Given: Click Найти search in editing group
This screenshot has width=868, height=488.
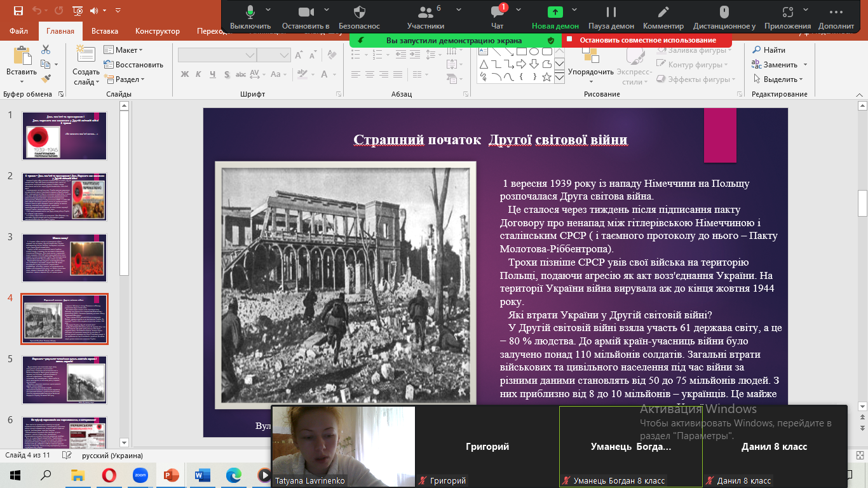Looking at the screenshot, I should (x=769, y=50).
